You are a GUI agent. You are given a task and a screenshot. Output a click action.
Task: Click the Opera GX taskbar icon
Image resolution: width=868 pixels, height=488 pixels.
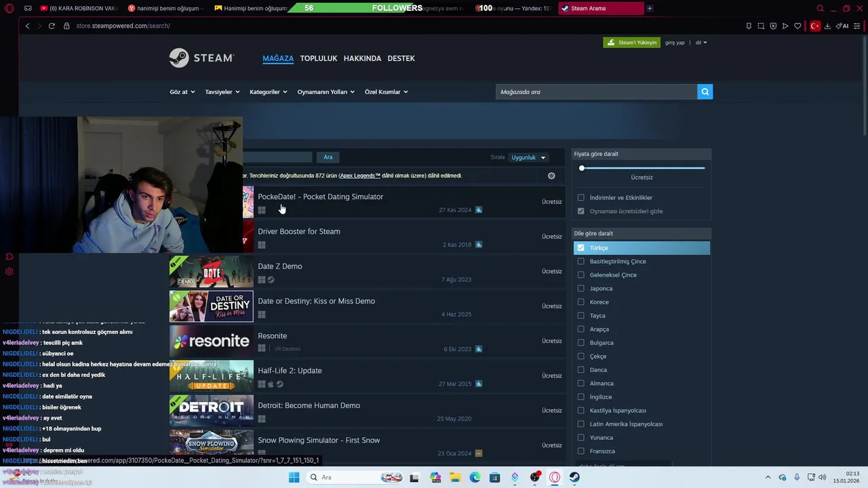click(555, 477)
